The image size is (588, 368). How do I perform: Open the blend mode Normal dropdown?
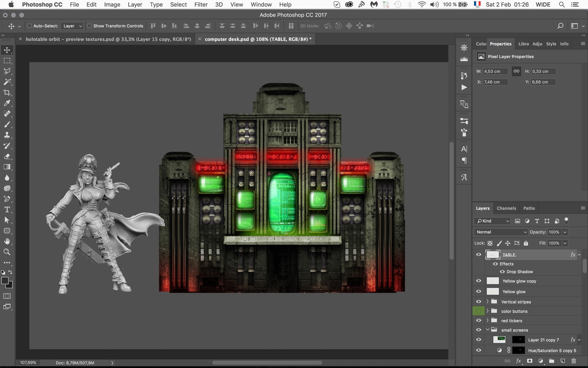(501, 232)
